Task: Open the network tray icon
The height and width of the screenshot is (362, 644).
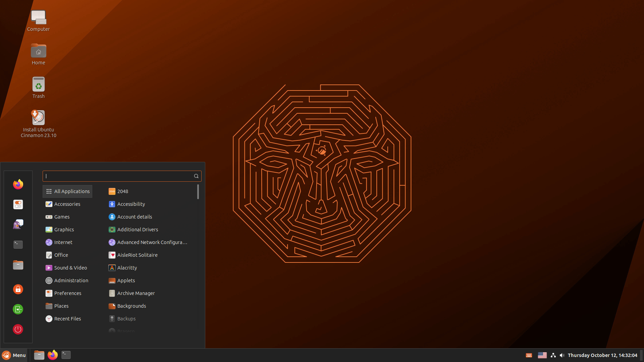Action: [553, 355]
